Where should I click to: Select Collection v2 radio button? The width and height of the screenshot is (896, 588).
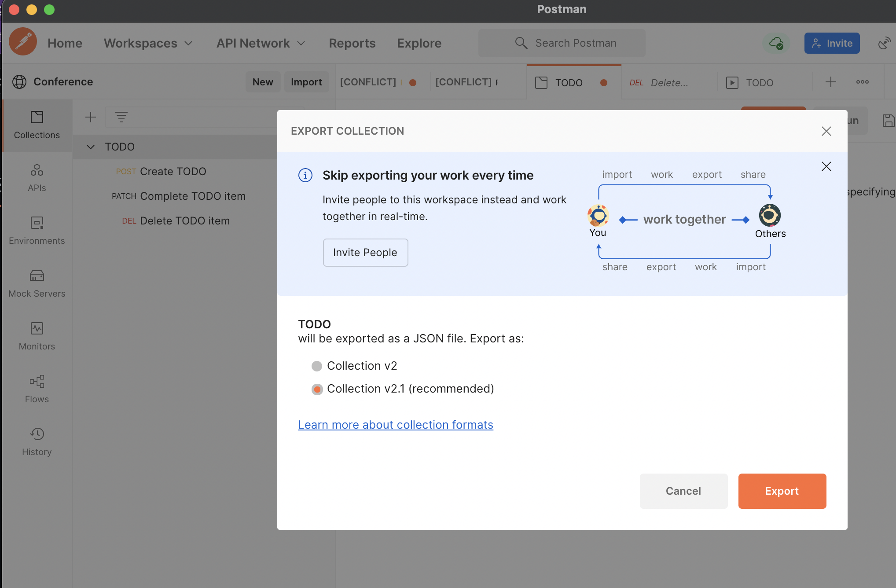317,366
